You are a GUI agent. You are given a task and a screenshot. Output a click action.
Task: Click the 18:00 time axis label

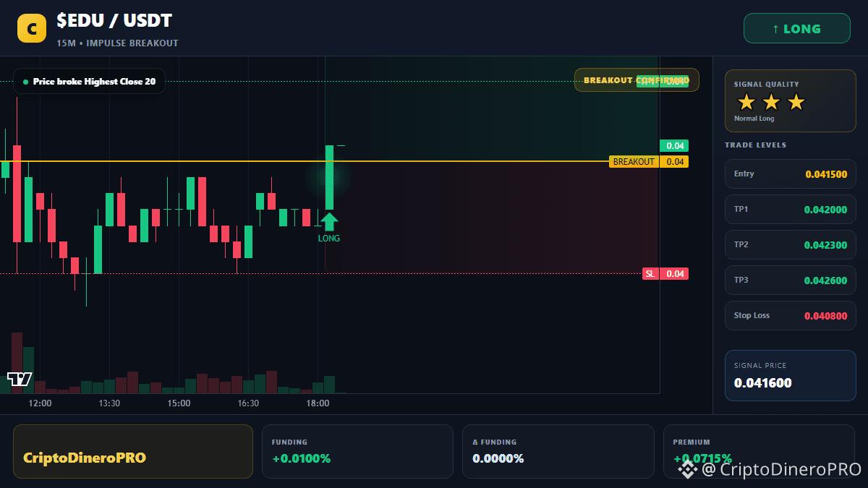pos(318,403)
